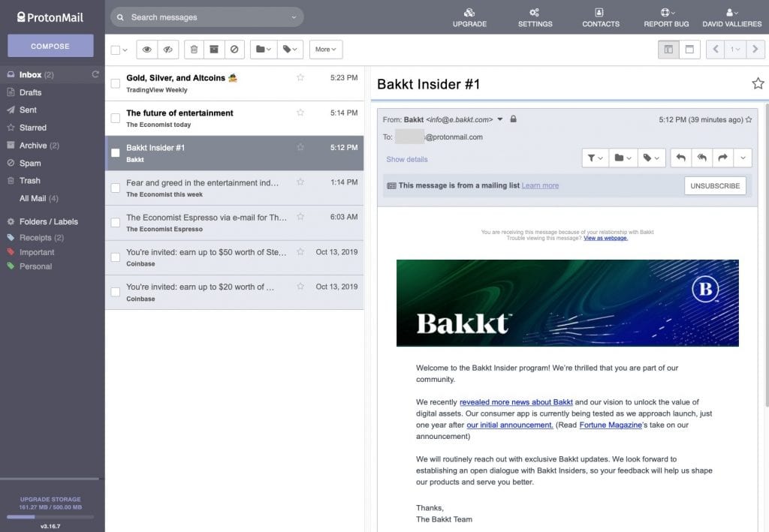Open the page number dropdown

click(735, 50)
